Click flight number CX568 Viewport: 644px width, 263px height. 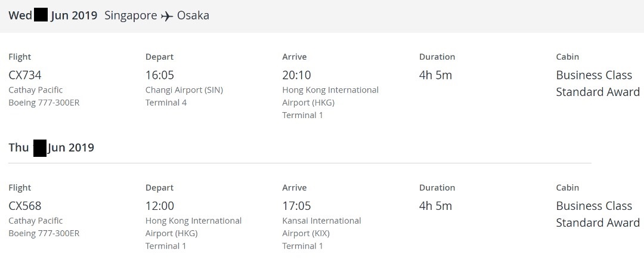tap(25, 206)
